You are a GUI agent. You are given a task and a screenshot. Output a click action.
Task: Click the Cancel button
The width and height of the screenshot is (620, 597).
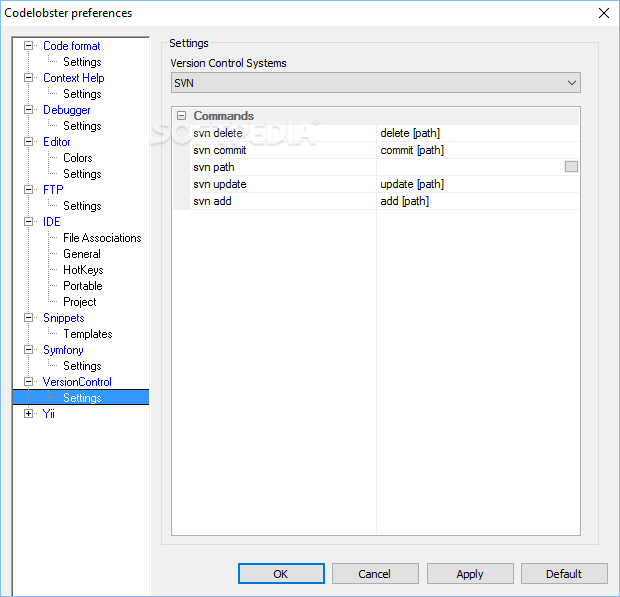(375, 574)
